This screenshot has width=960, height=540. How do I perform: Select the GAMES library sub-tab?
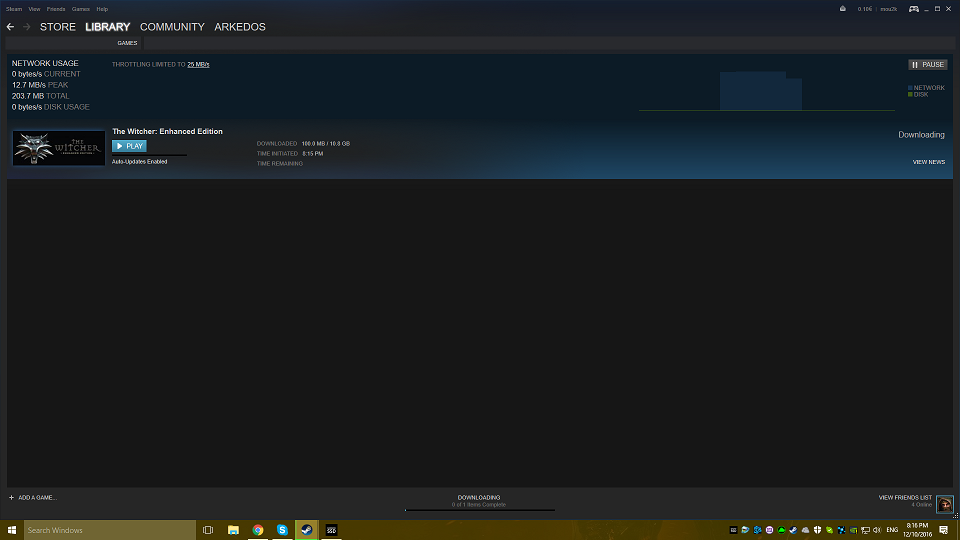pyautogui.click(x=127, y=43)
